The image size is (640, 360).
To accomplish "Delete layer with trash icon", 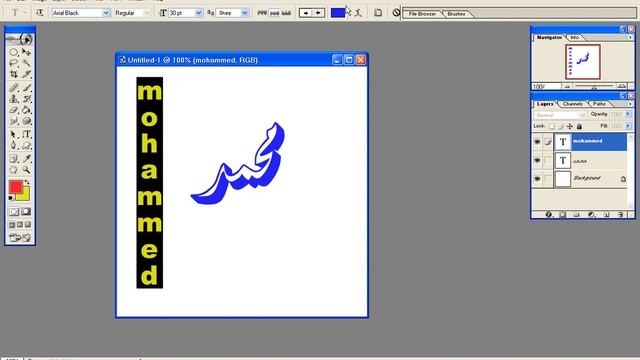I will (620, 214).
